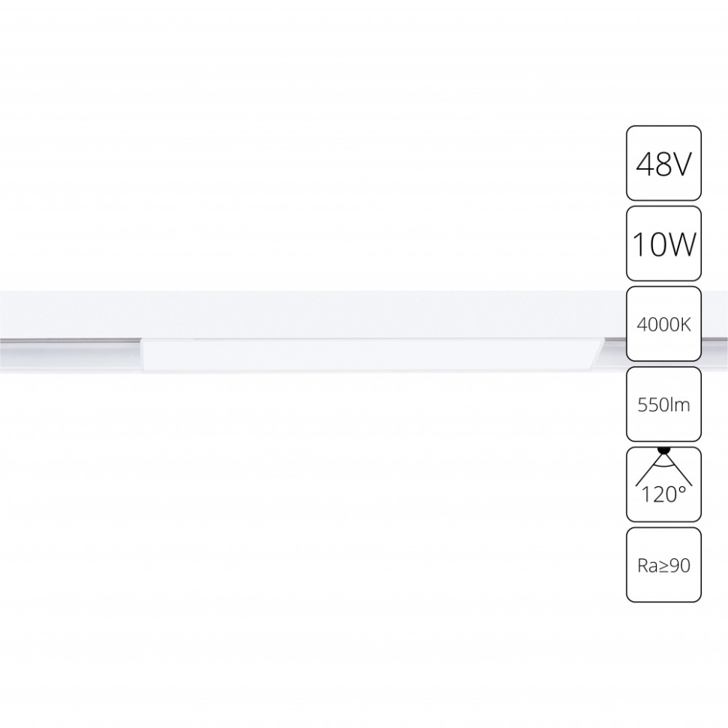The height and width of the screenshot is (728, 728).
Task: Select the Ra≥90 color rendering icon
Action: [x=663, y=564]
